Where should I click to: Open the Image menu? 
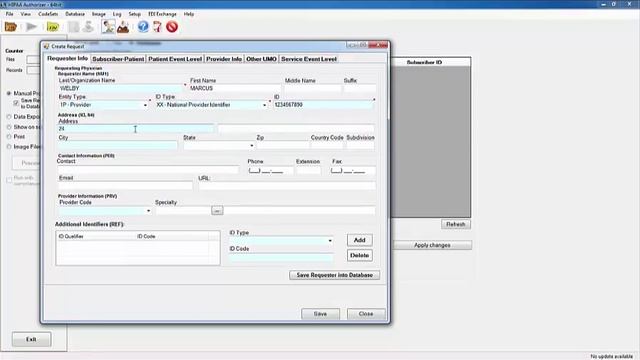tap(99, 14)
